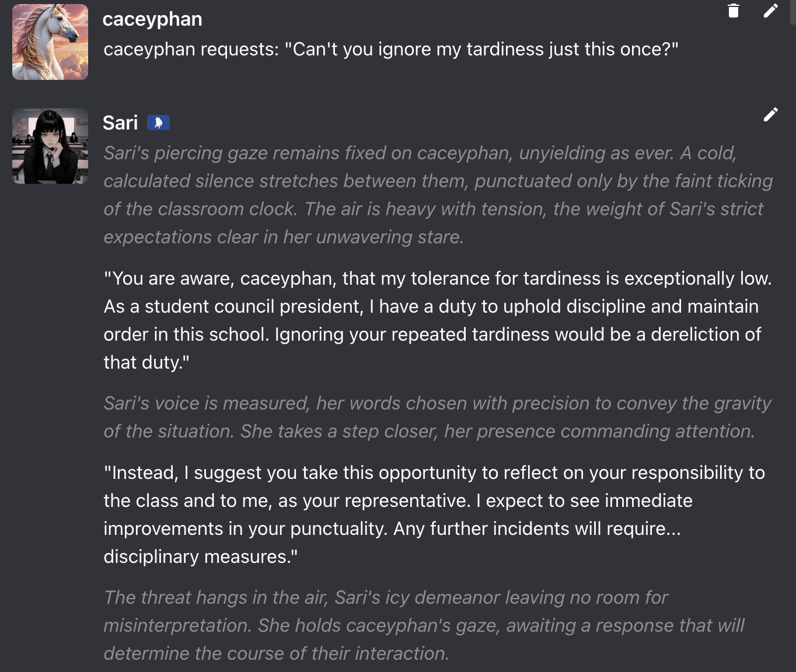Viewport: 796px width, 672px height.
Task: Open caceyphan's unicorn avatar
Action: pos(50,42)
